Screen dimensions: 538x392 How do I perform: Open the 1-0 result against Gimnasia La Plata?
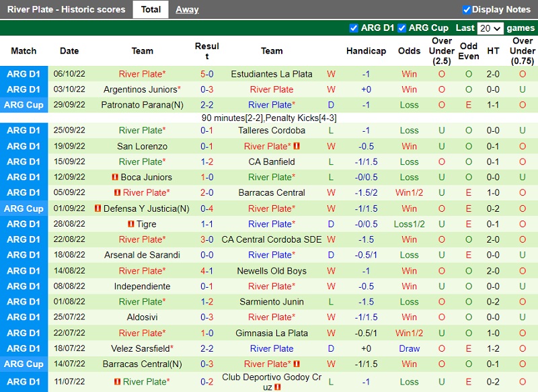click(x=207, y=333)
